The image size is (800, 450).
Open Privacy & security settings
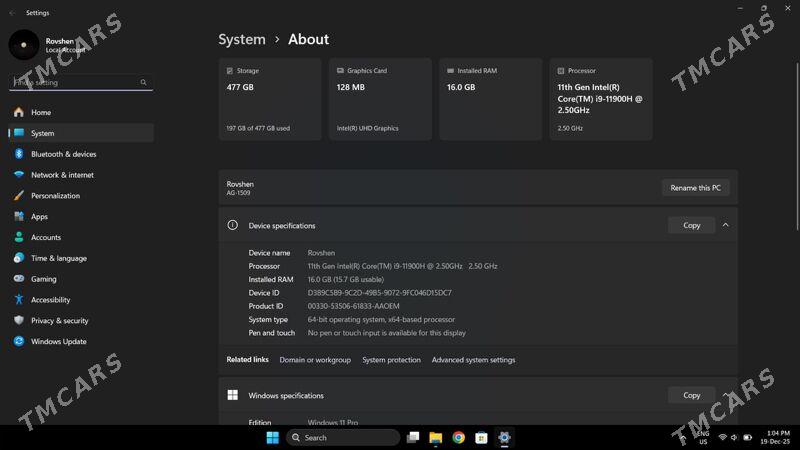59,321
